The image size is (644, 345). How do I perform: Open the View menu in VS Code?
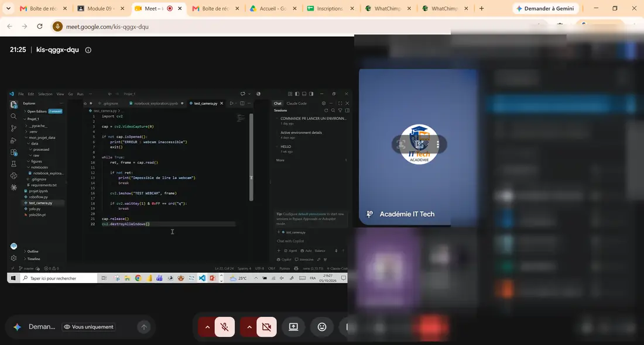pos(60,94)
